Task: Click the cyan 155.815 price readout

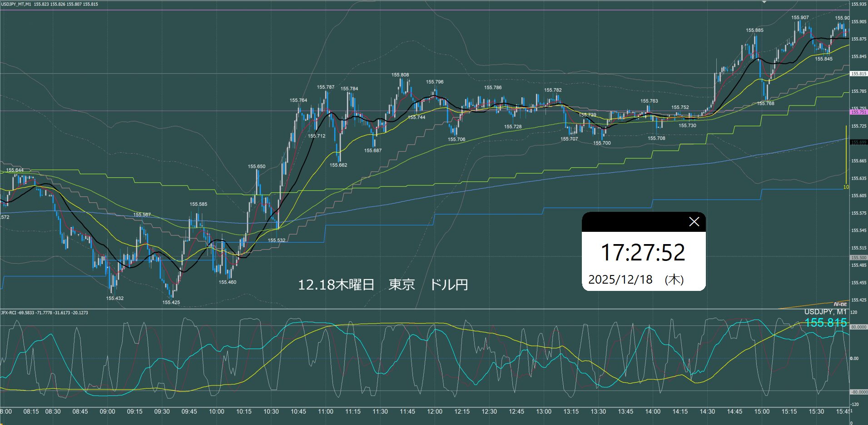Action: pos(825,323)
